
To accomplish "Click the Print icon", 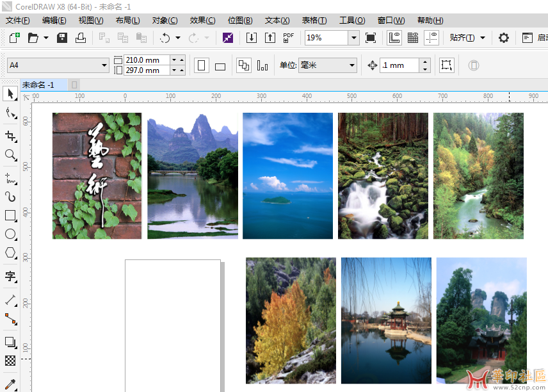I will [81, 37].
